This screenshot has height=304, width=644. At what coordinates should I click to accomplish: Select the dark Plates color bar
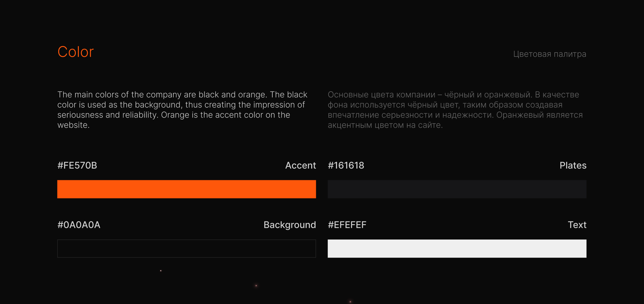(x=457, y=189)
